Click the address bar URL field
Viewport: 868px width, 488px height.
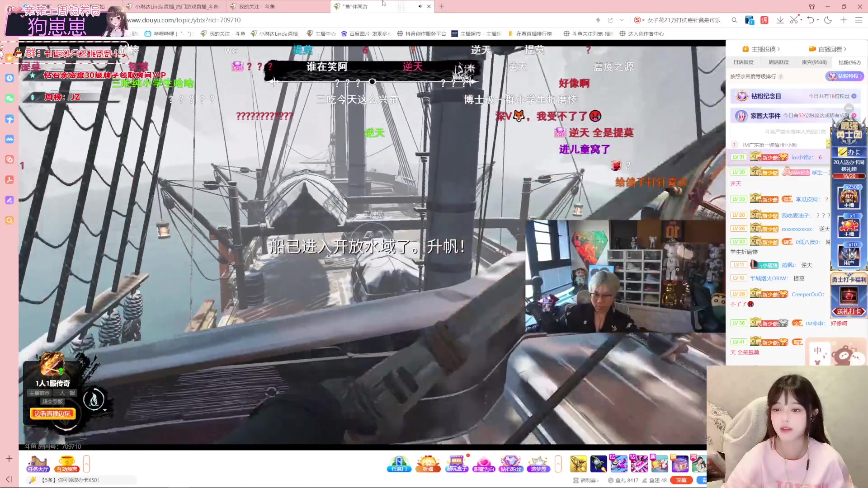[x=357, y=20]
